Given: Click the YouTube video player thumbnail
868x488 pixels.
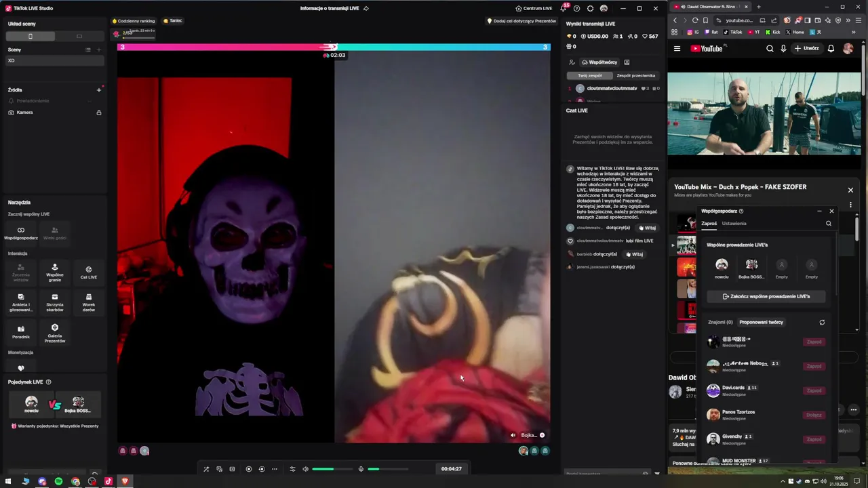Looking at the screenshot, I should 764,115.
